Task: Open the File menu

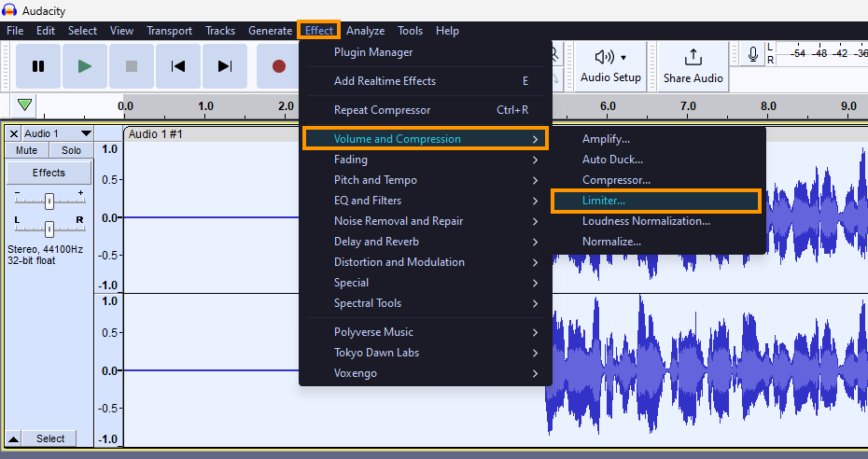Action: (15, 31)
